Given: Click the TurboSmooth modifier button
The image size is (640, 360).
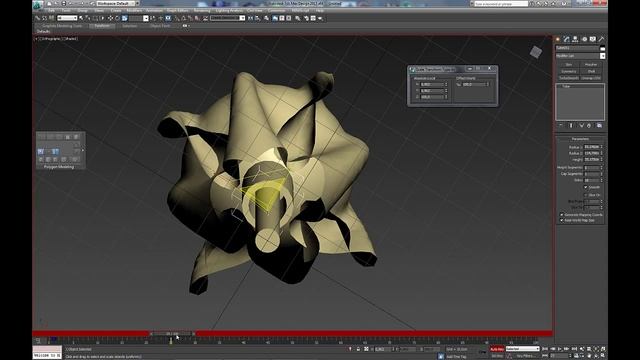Looking at the screenshot, I should click(569, 78).
